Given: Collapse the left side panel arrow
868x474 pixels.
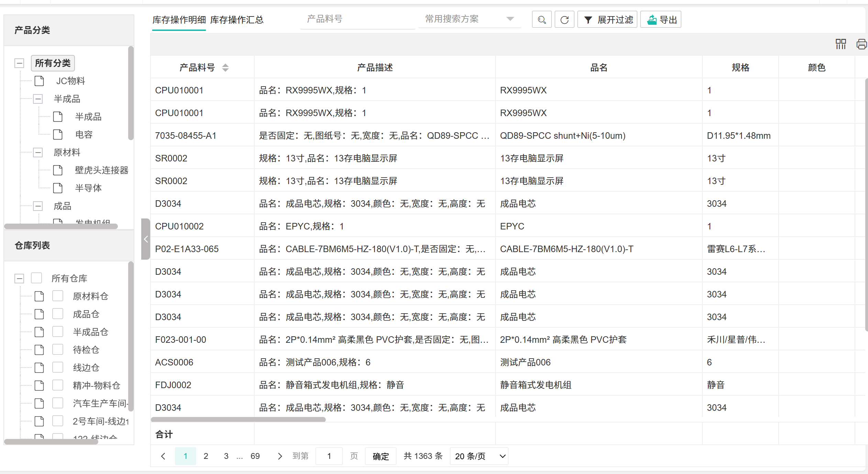Looking at the screenshot, I should click(x=146, y=239).
